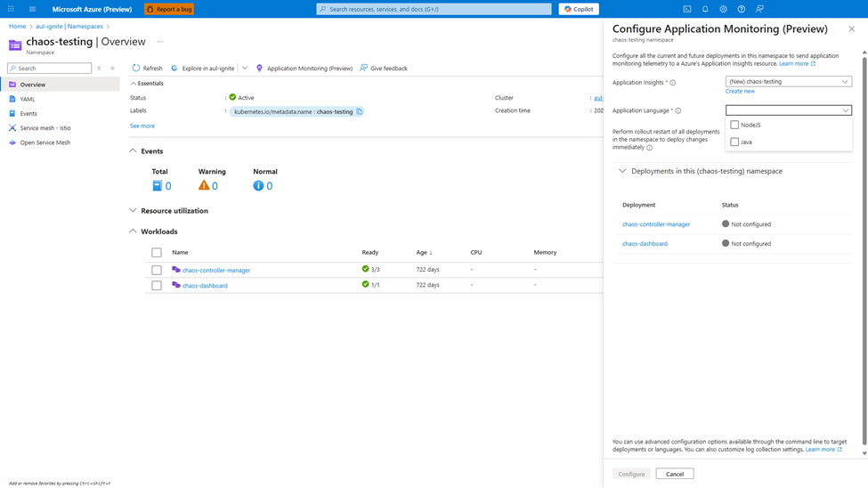868x488 pixels.
Task: Open chaos-controller-manager in Workloads table
Action: 216,271
